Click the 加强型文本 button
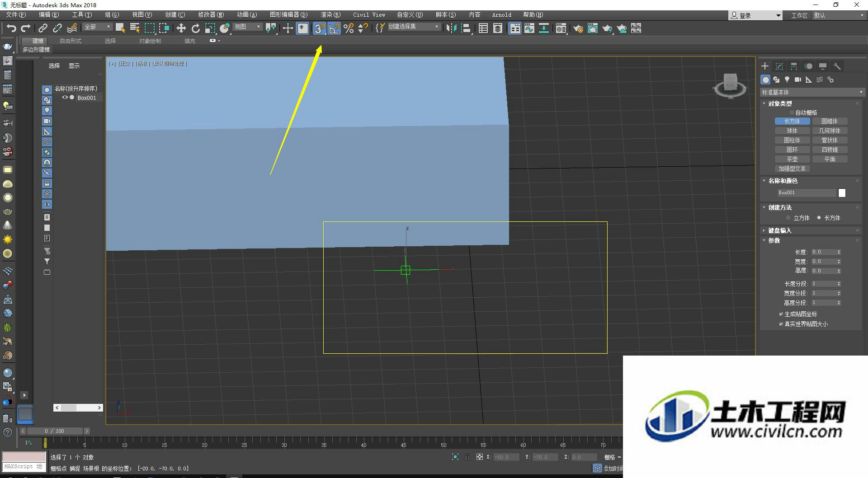The image size is (868, 478). (x=792, y=169)
